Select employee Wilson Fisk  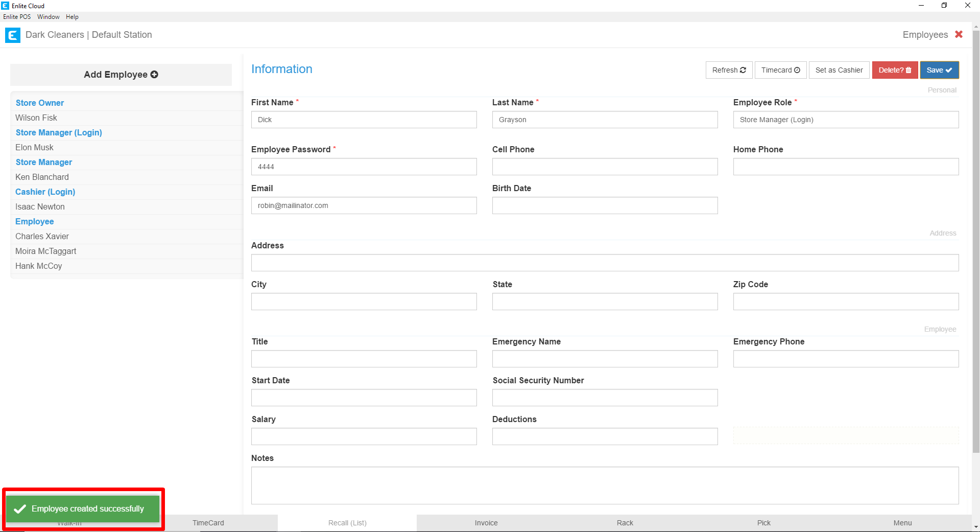pyautogui.click(x=127, y=118)
